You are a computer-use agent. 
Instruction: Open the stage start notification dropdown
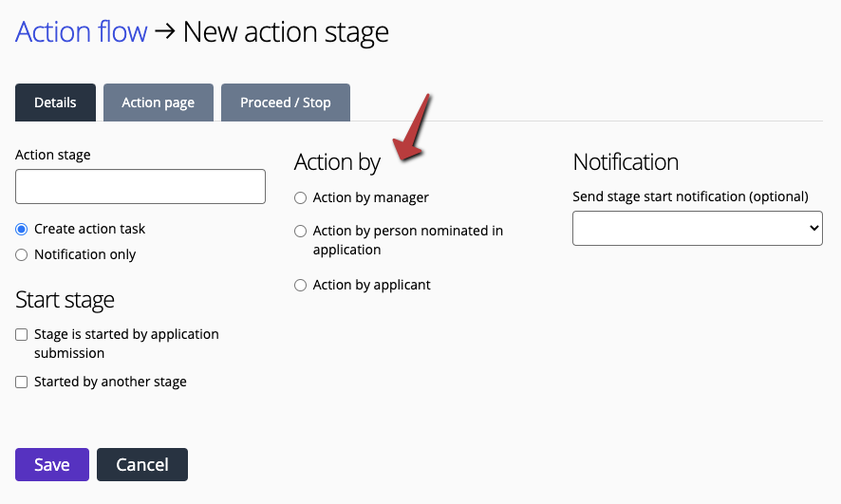point(698,229)
